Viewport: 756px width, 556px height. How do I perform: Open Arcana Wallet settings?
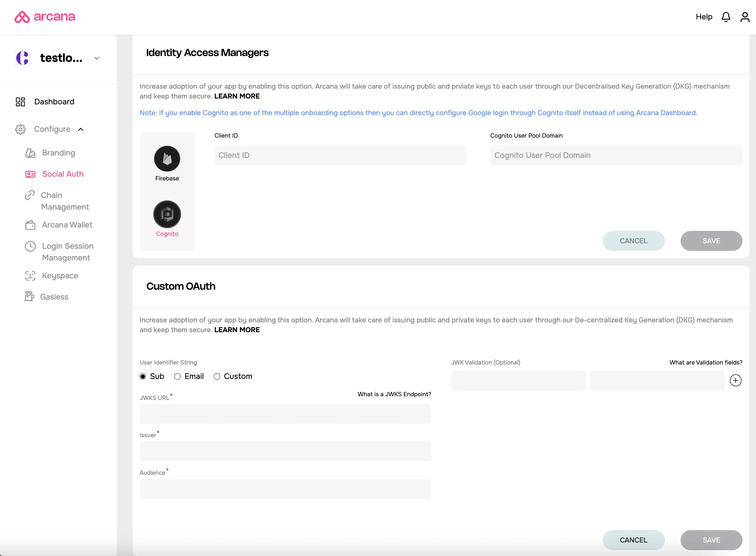67,225
